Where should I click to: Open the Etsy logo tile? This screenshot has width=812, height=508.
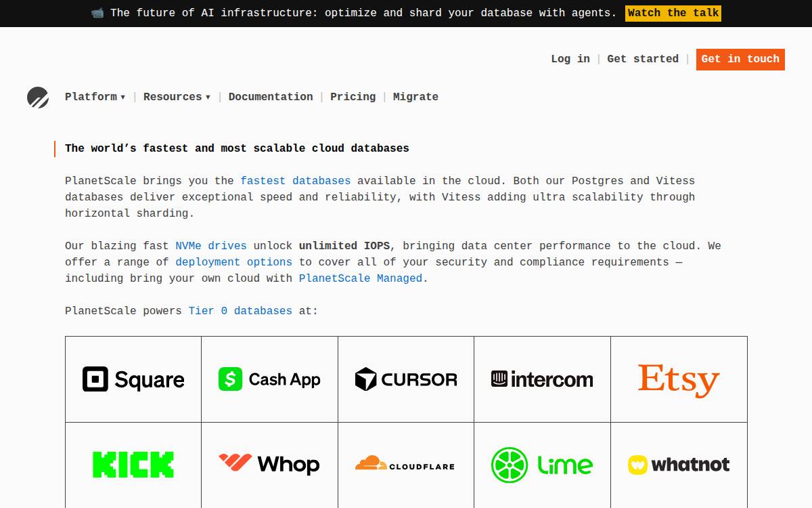tap(679, 379)
